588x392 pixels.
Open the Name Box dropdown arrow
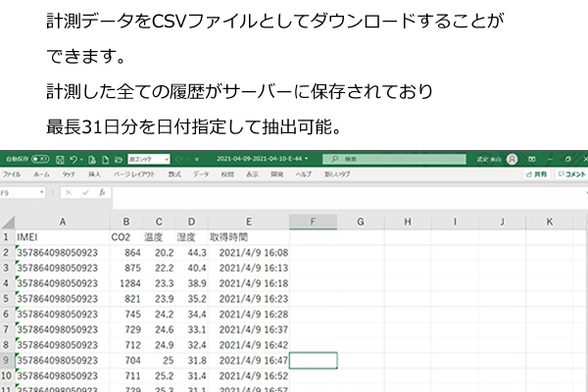click(41, 193)
